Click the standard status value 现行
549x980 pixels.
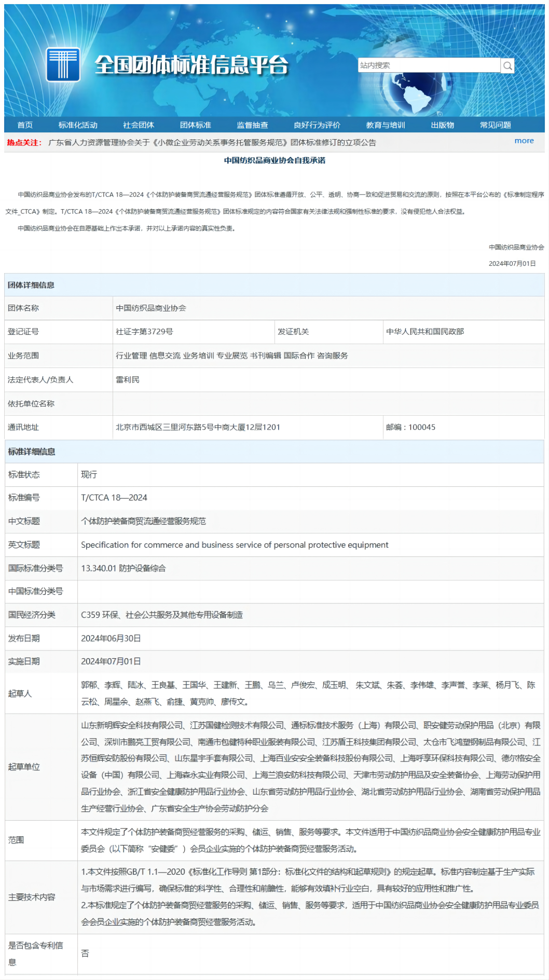coord(89,474)
